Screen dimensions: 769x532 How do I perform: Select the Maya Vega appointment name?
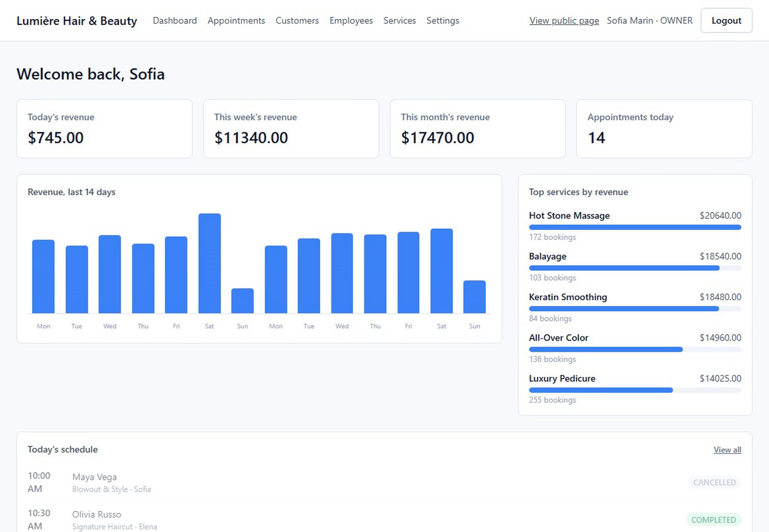[95, 477]
